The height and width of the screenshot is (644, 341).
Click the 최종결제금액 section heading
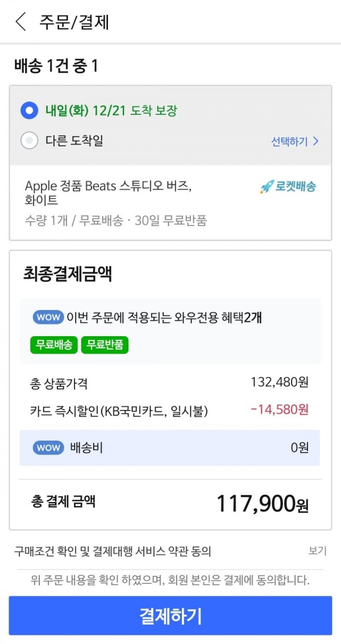[68, 275]
